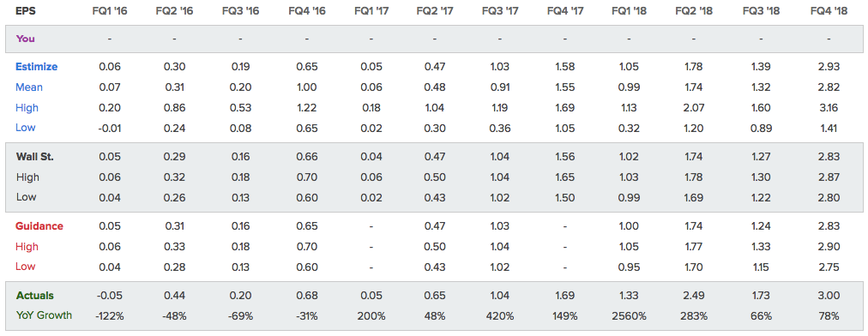This screenshot has width=868, height=336.
Task: Click Wall St. value 1.56 for FQ4 '17
Action: [x=564, y=157]
